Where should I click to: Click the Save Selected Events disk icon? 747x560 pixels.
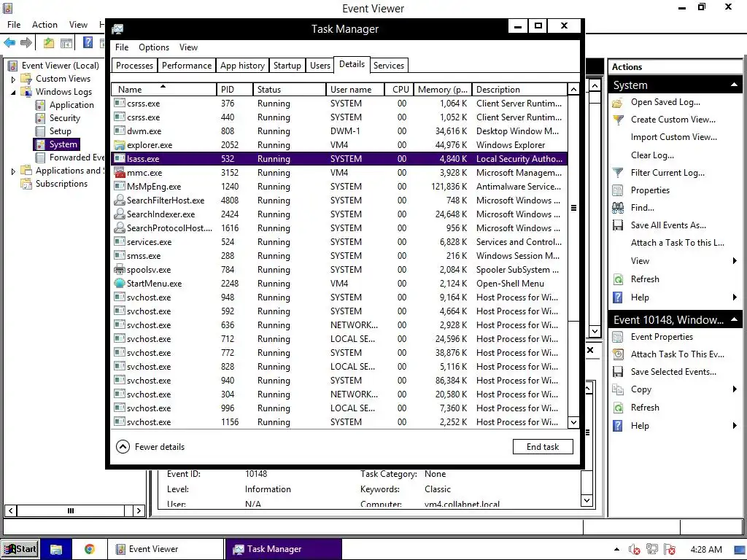(x=618, y=372)
